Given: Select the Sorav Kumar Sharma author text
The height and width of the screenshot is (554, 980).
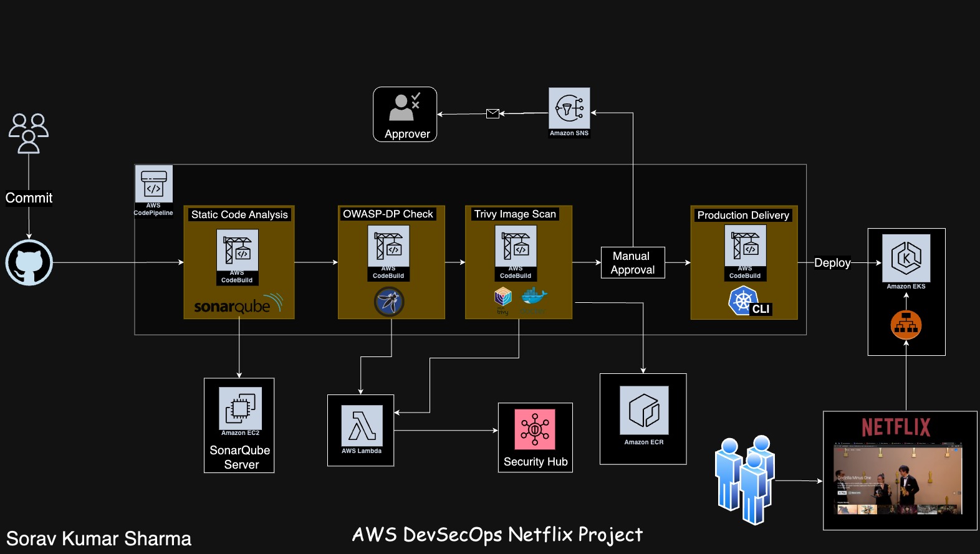Looking at the screenshot, I should [98, 538].
